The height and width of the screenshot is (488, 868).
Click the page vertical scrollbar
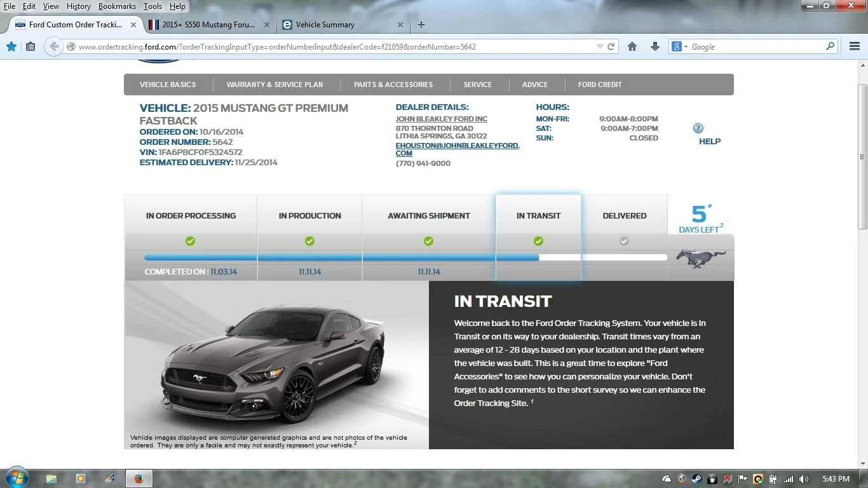[x=862, y=156]
